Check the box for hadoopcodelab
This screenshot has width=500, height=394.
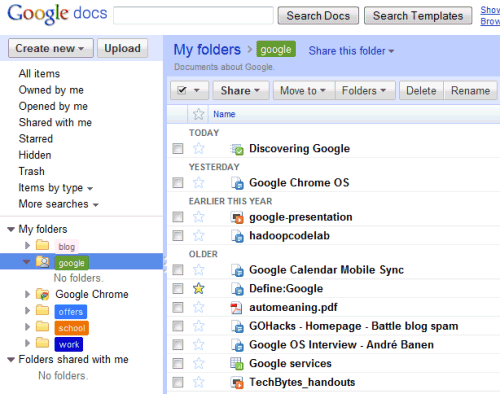tap(178, 235)
